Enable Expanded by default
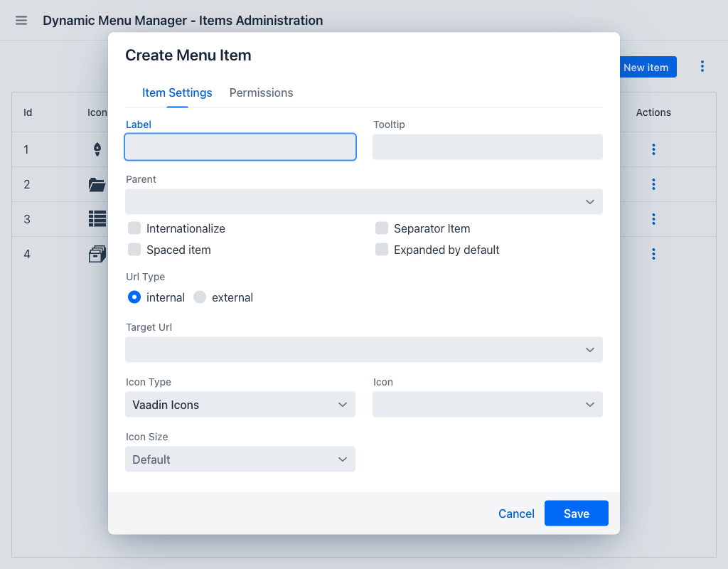This screenshot has width=728, height=569. click(382, 250)
